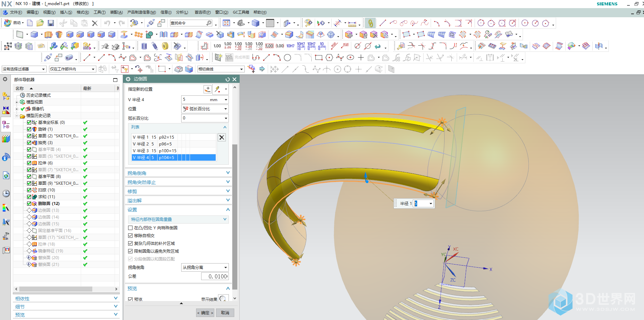This screenshot has height=320, width=644.
Task: Open 弧长百分比 value dropdown
Action: point(226,118)
